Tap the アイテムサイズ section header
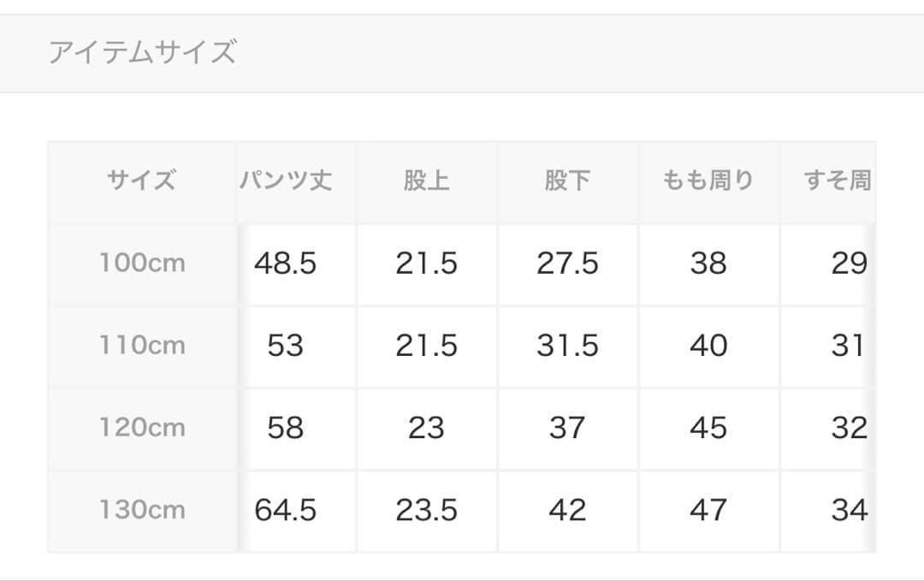The image size is (924, 581). (141, 53)
